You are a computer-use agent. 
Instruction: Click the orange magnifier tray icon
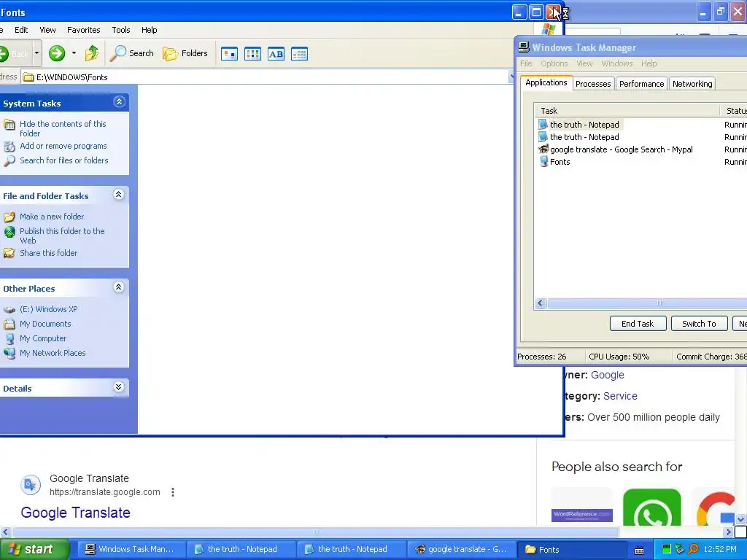pyautogui.click(x=693, y=550)
